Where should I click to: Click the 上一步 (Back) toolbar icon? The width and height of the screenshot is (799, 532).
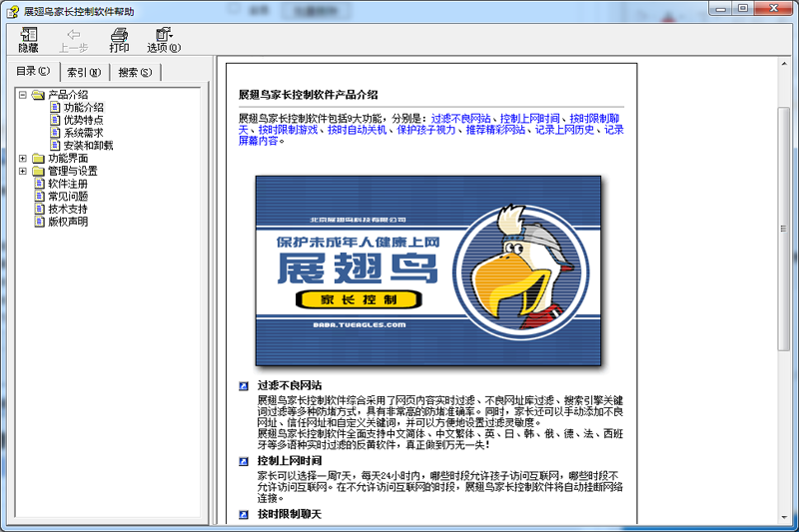tap(73, 40)
